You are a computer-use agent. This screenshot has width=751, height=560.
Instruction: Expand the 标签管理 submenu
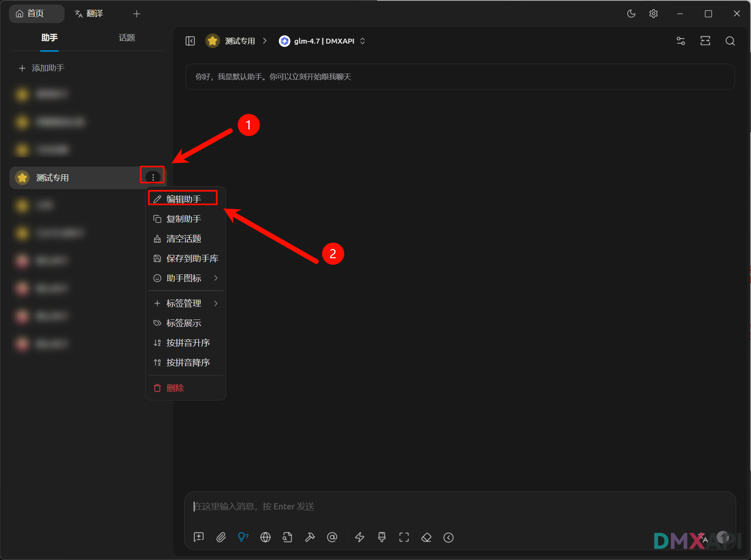(x=185, y=303)
